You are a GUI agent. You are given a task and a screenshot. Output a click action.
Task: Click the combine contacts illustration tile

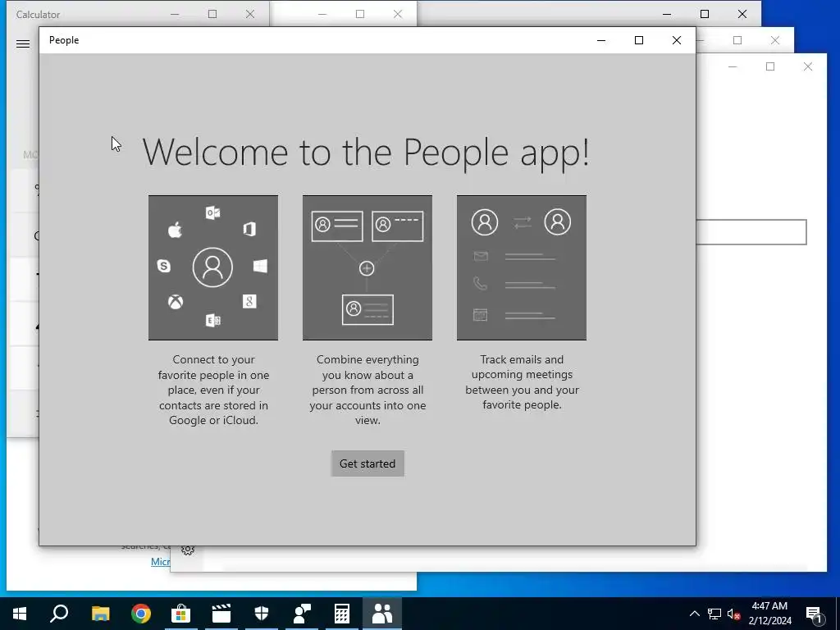coord(367,267)
